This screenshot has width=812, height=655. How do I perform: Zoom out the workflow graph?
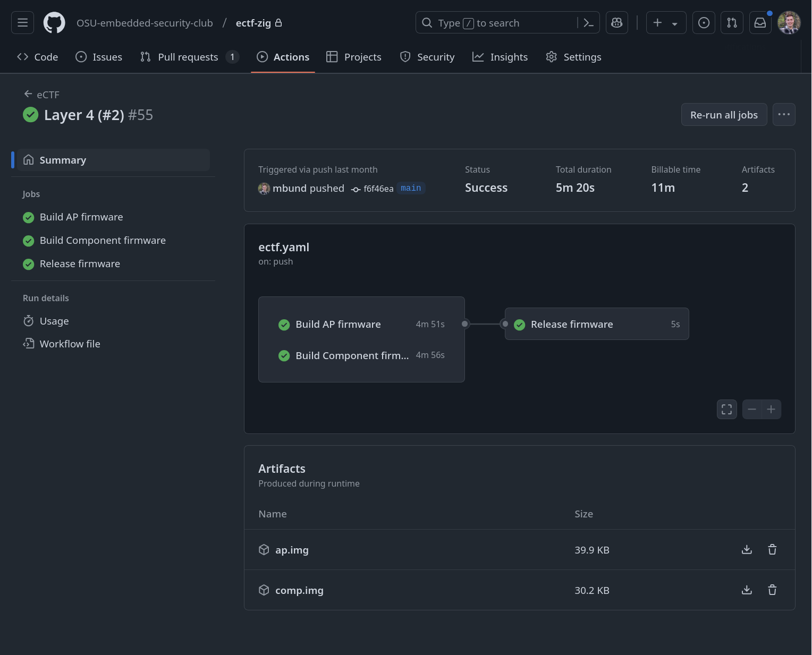[752, 409]
